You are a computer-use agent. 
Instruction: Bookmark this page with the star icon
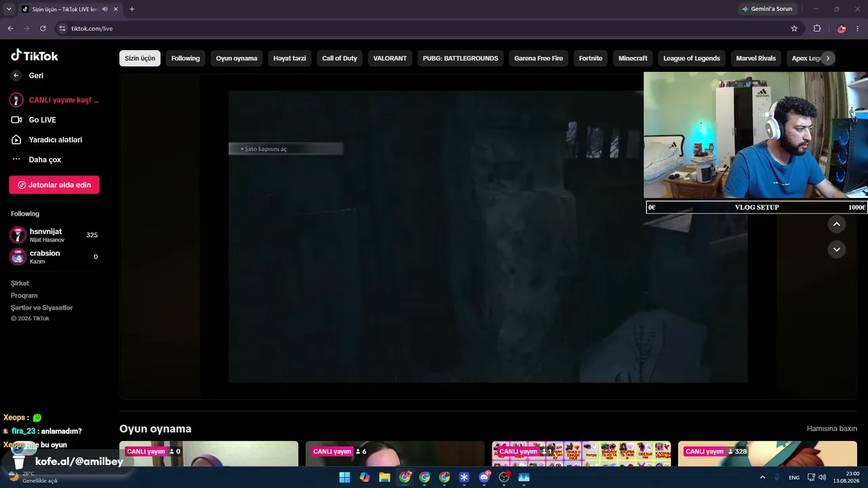[794, 28]
